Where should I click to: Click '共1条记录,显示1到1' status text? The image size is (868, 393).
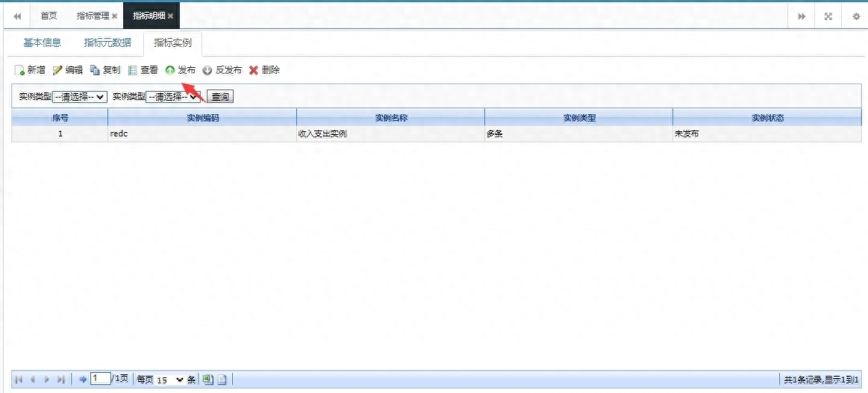pyautogui.click(x=822, y=380)
